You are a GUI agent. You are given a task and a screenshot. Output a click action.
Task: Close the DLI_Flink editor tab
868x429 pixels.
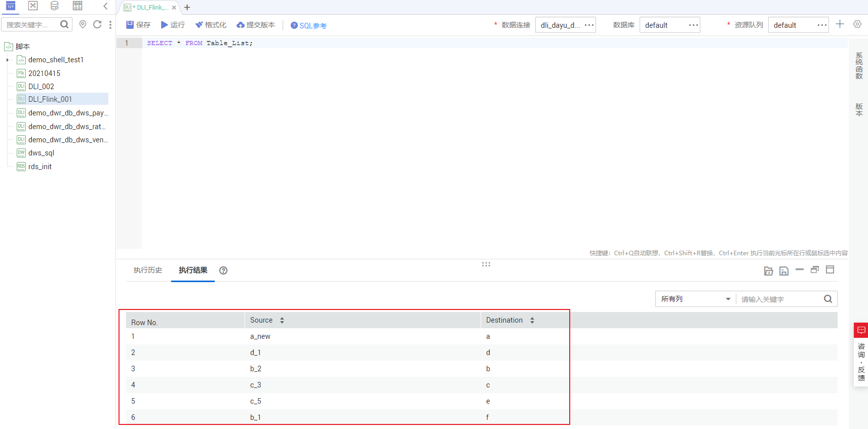coord(174,8)
